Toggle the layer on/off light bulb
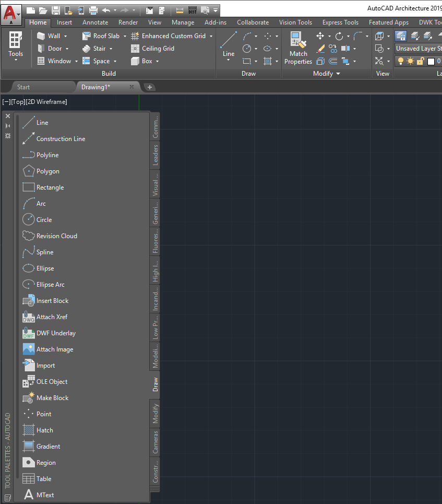The height and width of the screenshot is (504, 442). [400, 61]
